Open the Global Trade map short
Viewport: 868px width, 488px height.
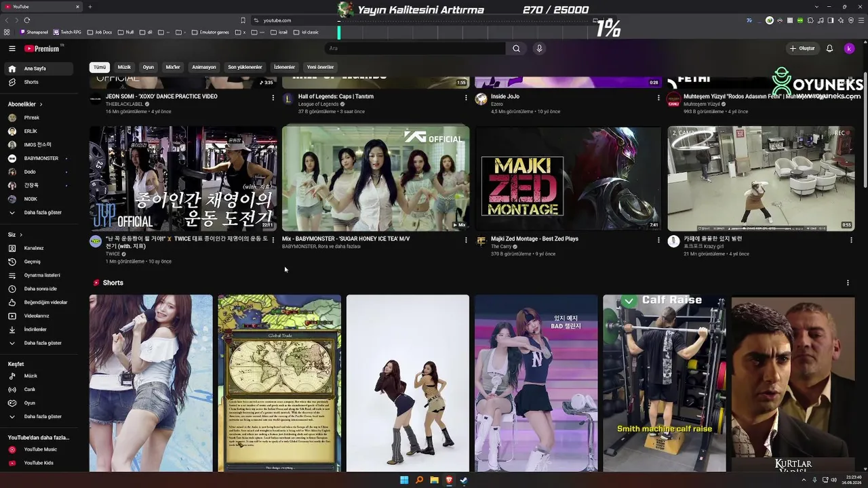(x=279, y=383)
